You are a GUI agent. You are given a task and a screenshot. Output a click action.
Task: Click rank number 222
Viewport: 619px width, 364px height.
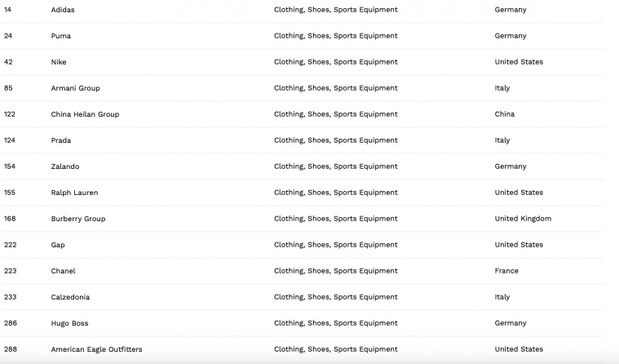point(10,245)
